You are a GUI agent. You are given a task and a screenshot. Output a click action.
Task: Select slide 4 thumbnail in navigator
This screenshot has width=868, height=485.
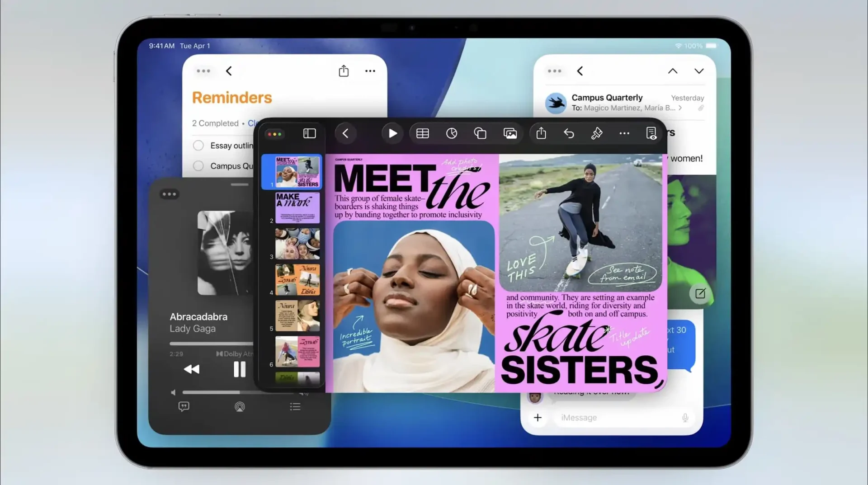coord(297,280)
